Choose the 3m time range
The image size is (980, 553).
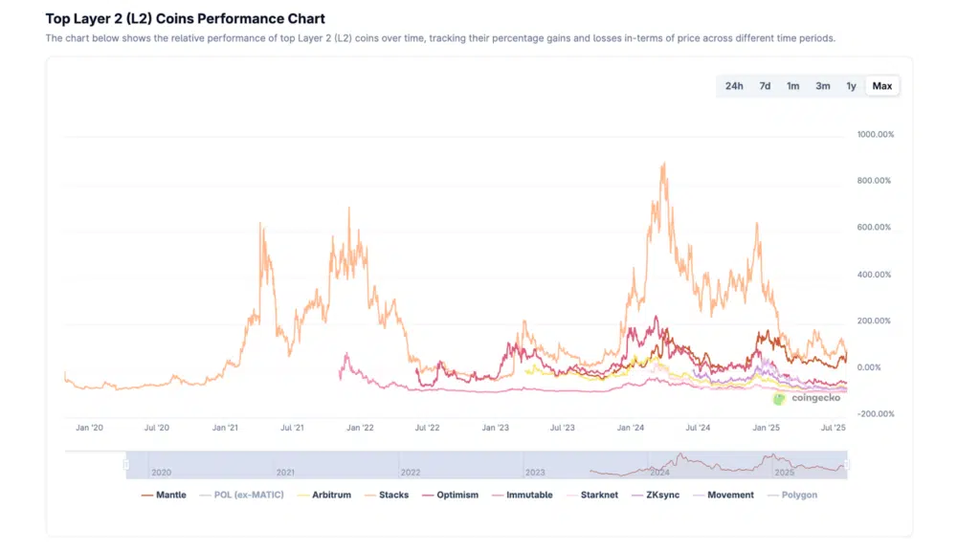tap(823, 86)
